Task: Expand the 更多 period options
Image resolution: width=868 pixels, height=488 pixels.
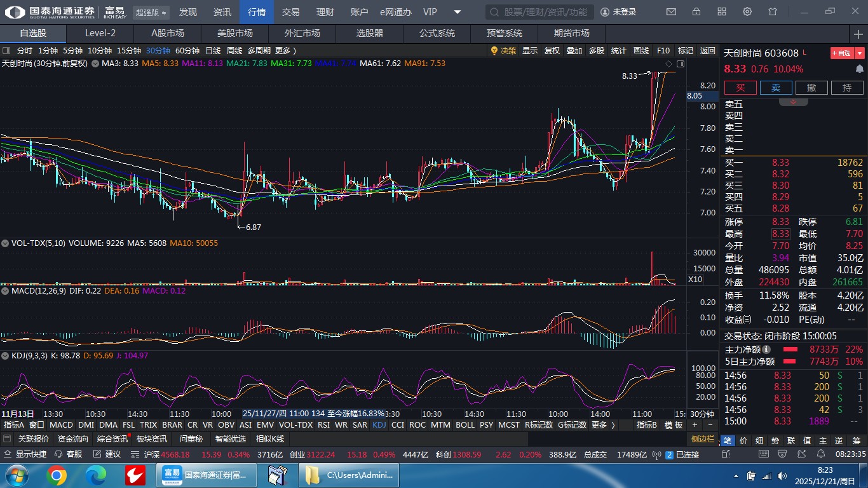Action: (285, 51)
